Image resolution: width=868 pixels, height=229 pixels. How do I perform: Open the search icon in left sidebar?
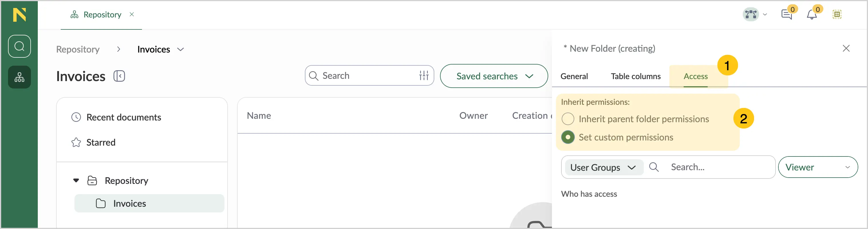click(x=19, y=46)
